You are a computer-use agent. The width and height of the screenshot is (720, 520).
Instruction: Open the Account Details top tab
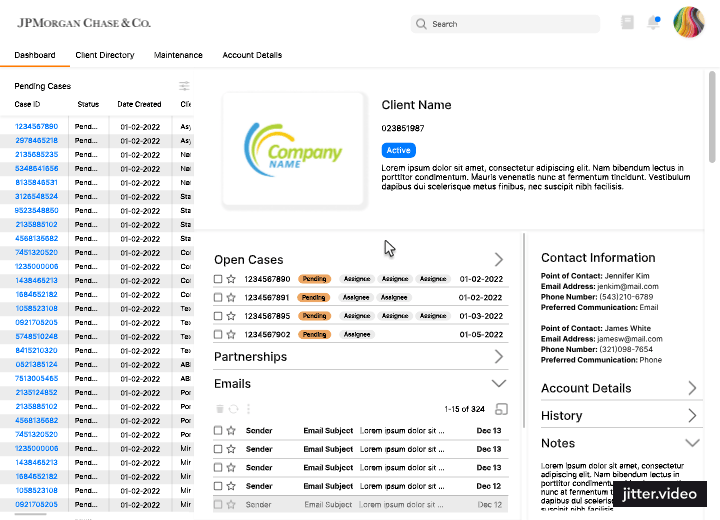tap(252, 55)
